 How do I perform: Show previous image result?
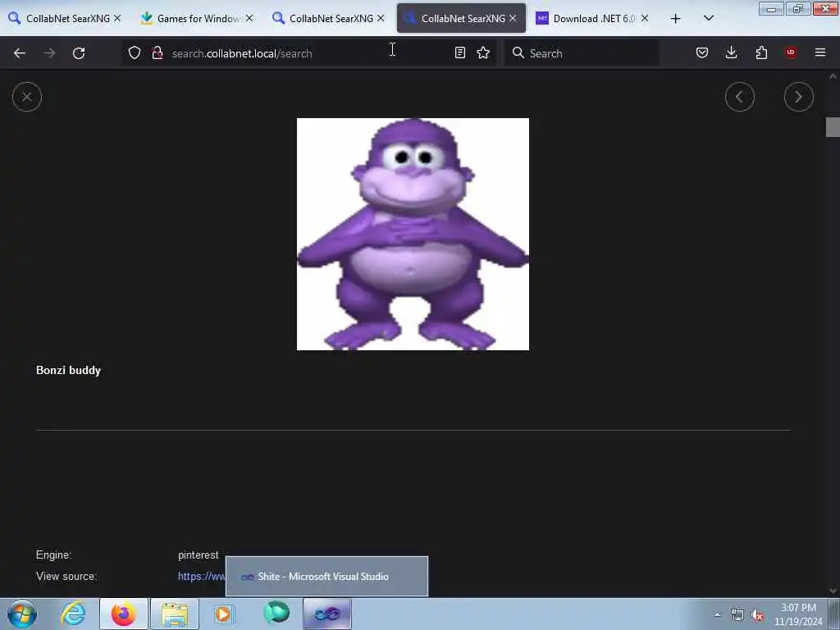click(740, 97)
